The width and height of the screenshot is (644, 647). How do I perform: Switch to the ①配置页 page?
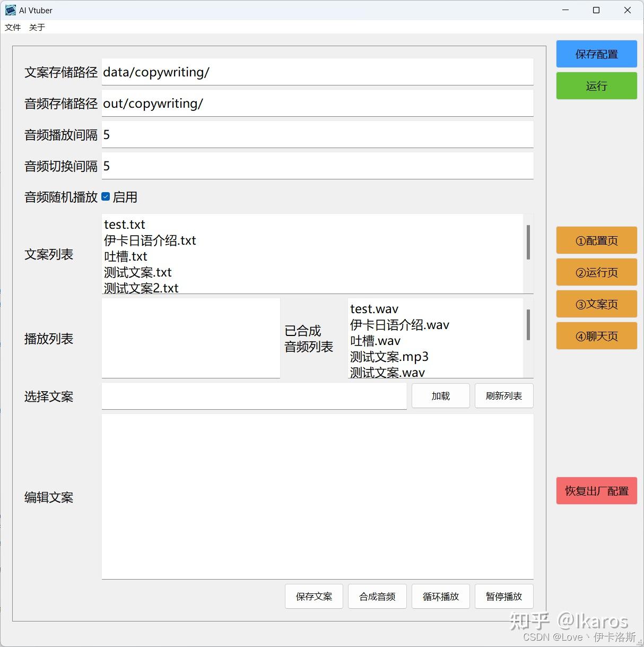[x=596, y=240]
